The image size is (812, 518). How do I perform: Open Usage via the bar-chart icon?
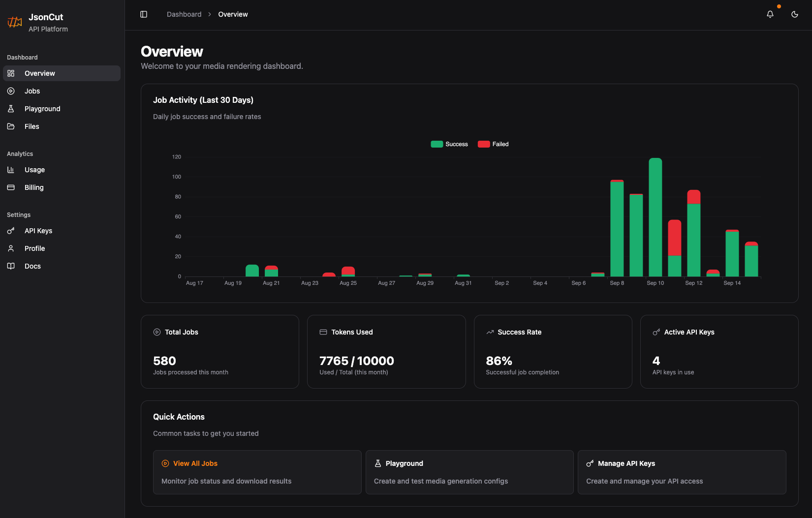click(11, 170)
